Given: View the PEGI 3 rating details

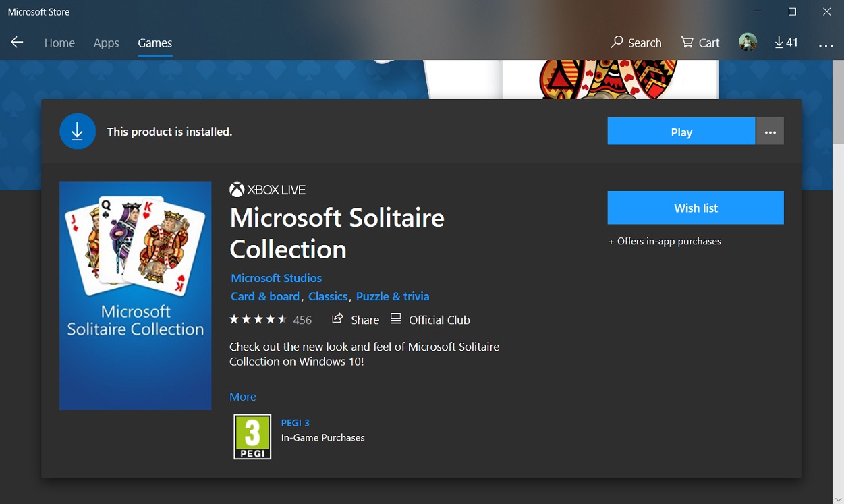Looking at the screenshot, I should pos(296,422).
